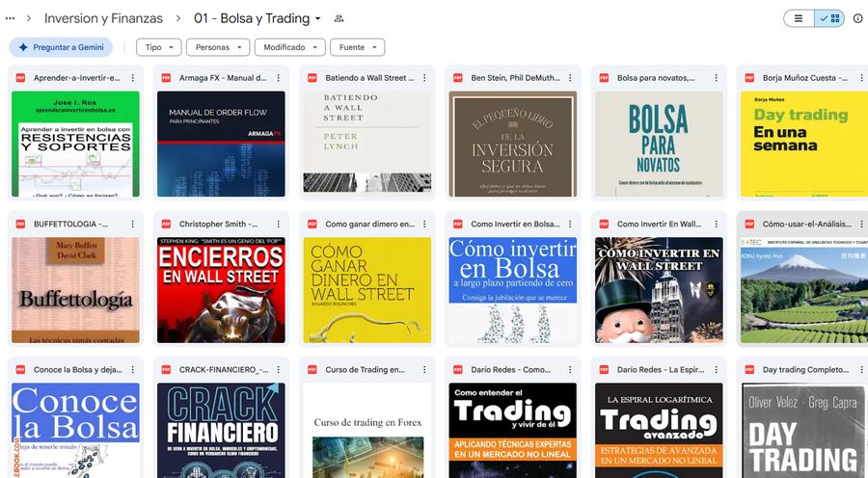
Task: Select file name 'Bolsa para novatos,...'
Action: pyautogui.click(x=656, y=78)
